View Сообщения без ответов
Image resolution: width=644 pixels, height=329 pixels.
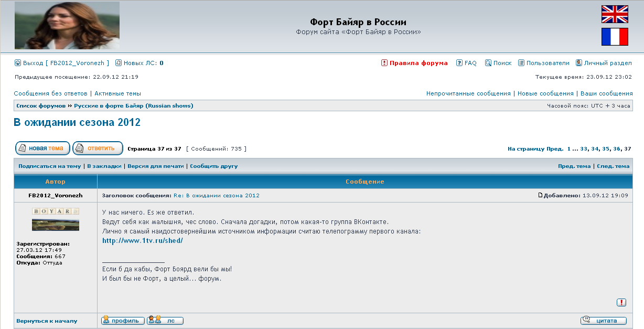(50, 93)
